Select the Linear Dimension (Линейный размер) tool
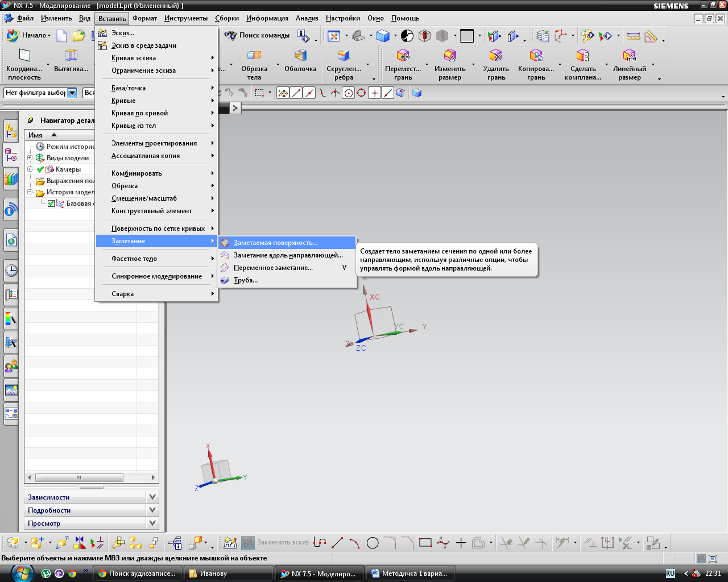 (x=630, y=64)
